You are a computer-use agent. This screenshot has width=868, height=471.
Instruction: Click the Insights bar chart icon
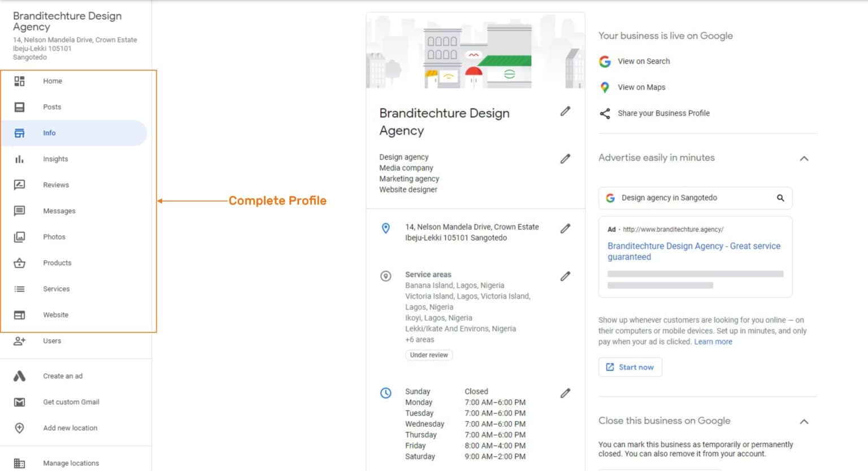(x=19, y=159)
